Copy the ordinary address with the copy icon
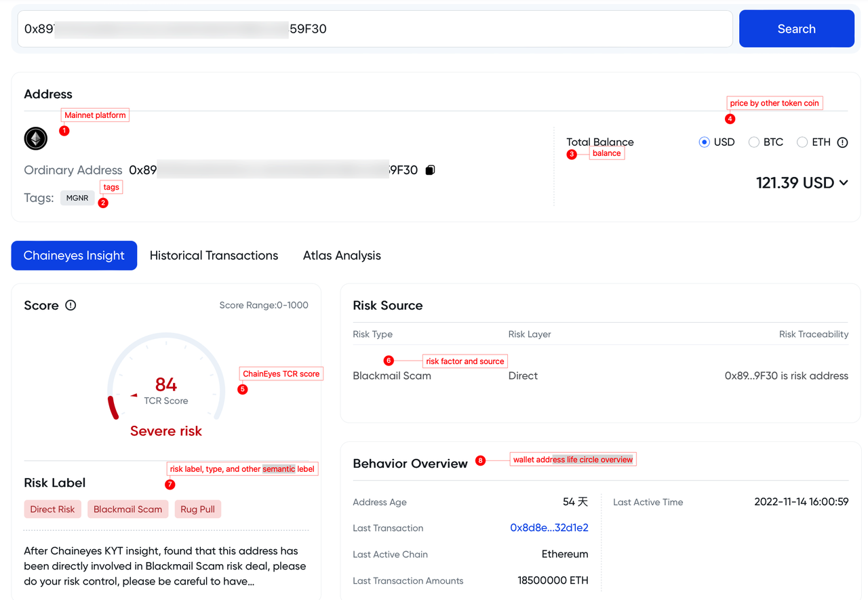Viewport: 868px width, 600px height. (430, 170)
